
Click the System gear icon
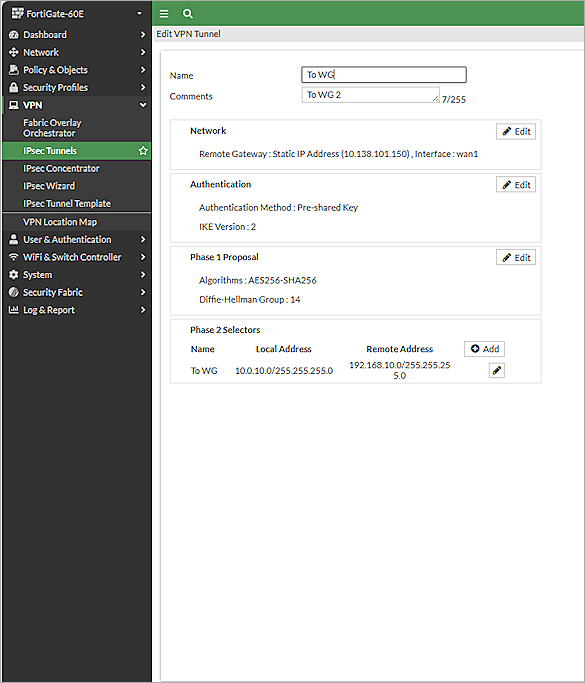click(14, 274)
